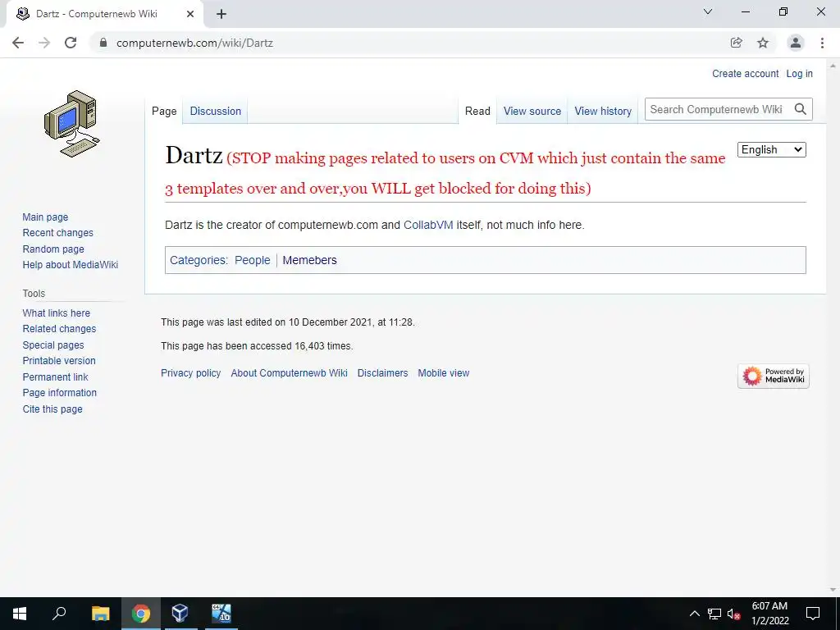The image size is (840, 630).
Task: Open a Random page
Action: click(x=53, y=249)
